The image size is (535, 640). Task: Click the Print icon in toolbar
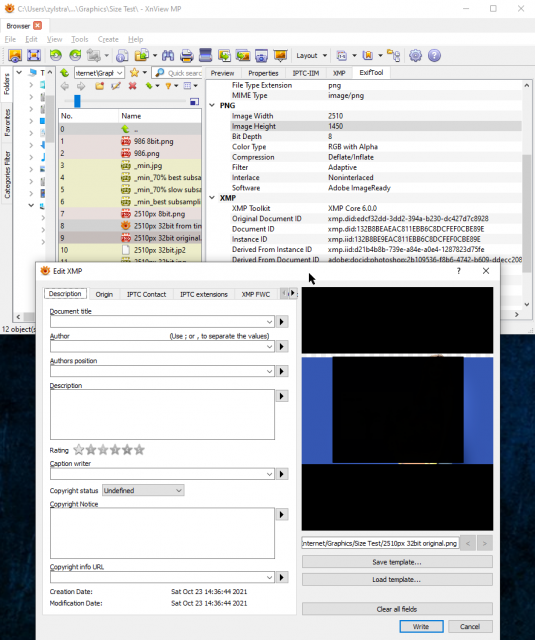(x=186, y=56)
